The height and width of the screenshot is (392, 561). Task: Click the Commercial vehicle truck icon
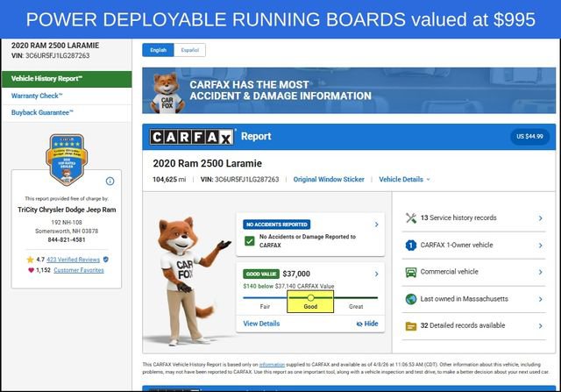coord(410,272)
